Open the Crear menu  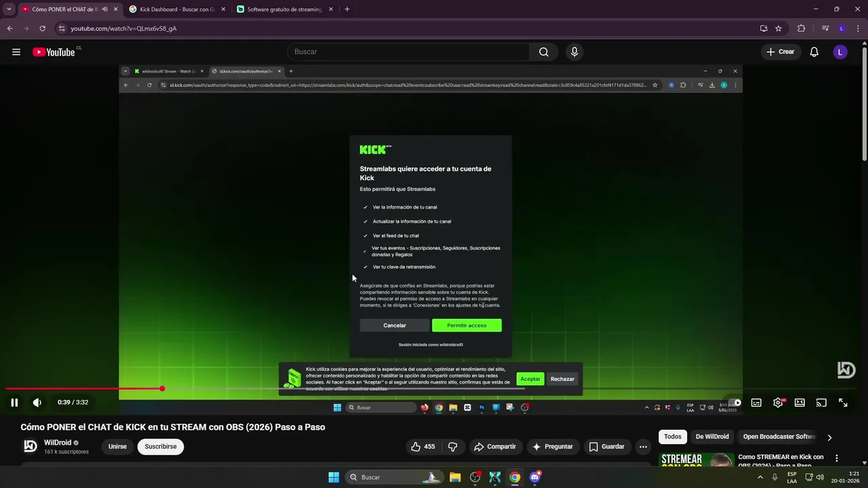(x=780, y=52)
